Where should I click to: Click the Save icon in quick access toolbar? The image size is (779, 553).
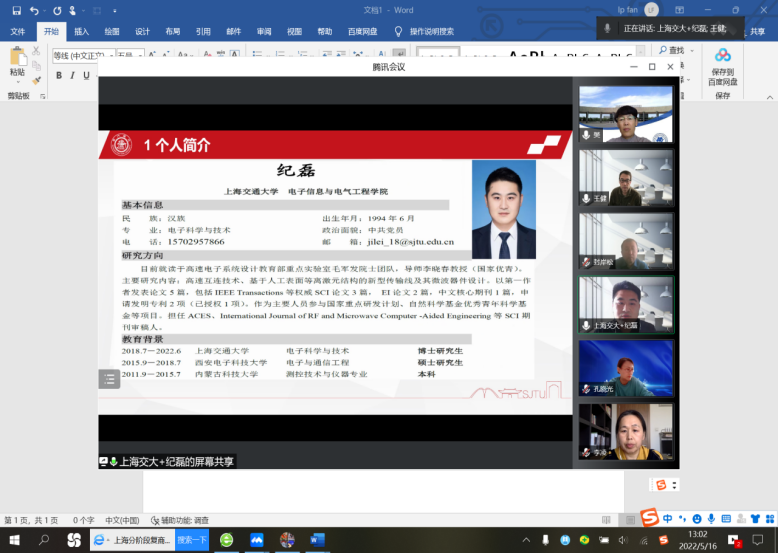tap(16, 10)
